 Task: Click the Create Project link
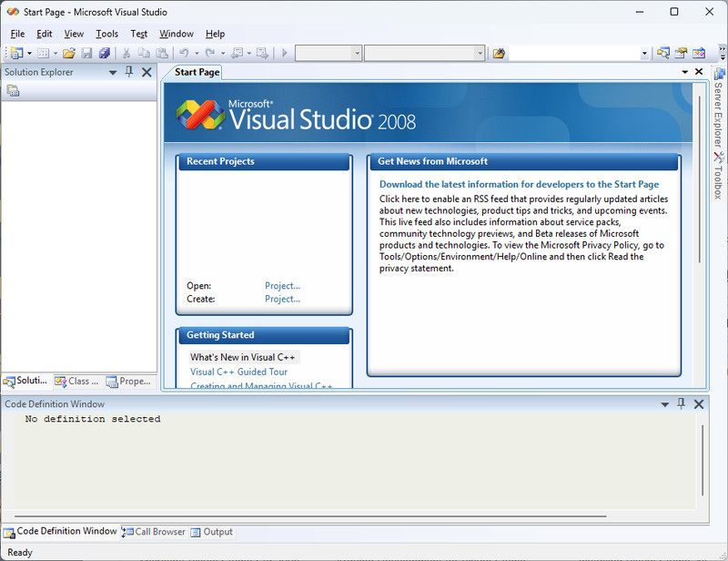point(282,299)
